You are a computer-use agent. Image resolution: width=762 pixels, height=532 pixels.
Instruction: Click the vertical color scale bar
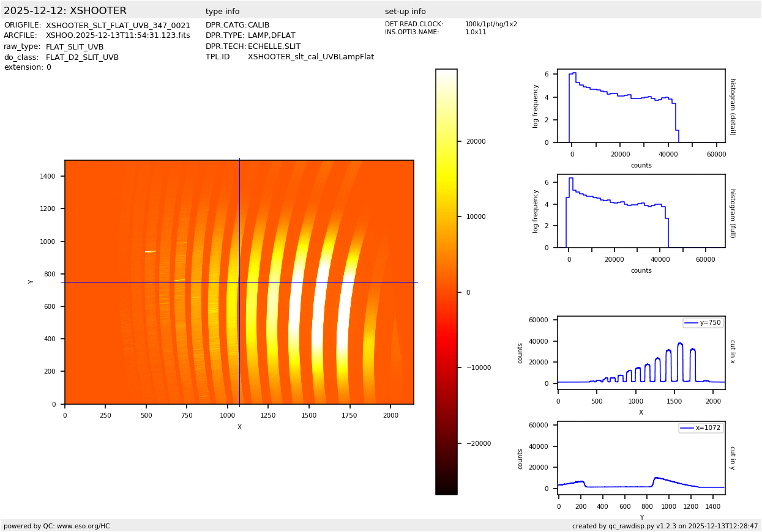click(x=446, y=281)
